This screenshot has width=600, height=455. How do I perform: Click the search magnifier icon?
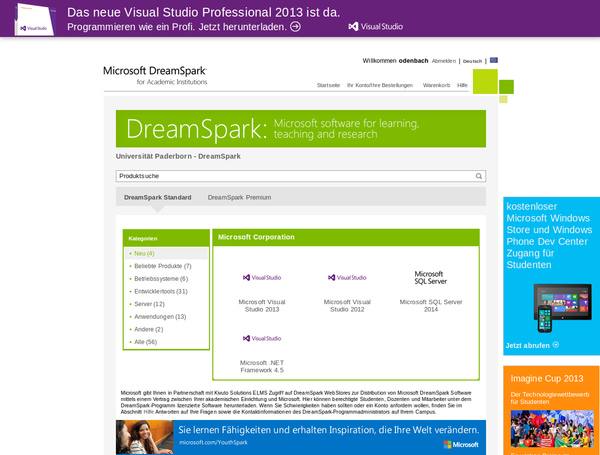coord(479,176)
